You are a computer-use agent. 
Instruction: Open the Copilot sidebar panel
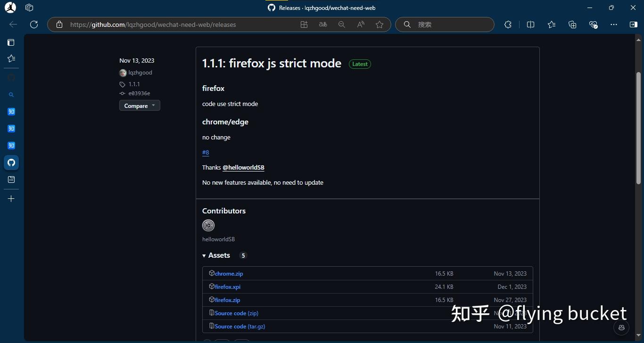pyautogui.click(x=634, y=24)
